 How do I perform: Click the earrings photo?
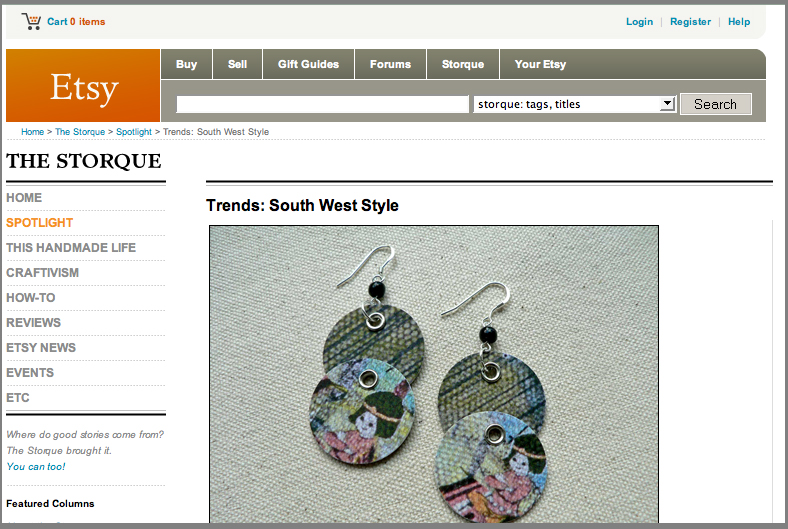434,374
